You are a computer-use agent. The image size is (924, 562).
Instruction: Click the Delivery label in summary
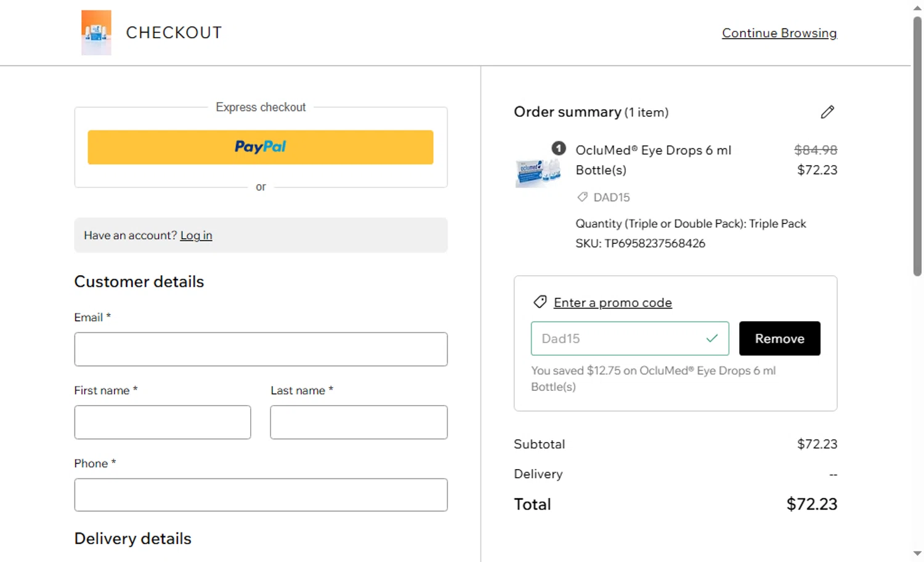coord(538,474)
